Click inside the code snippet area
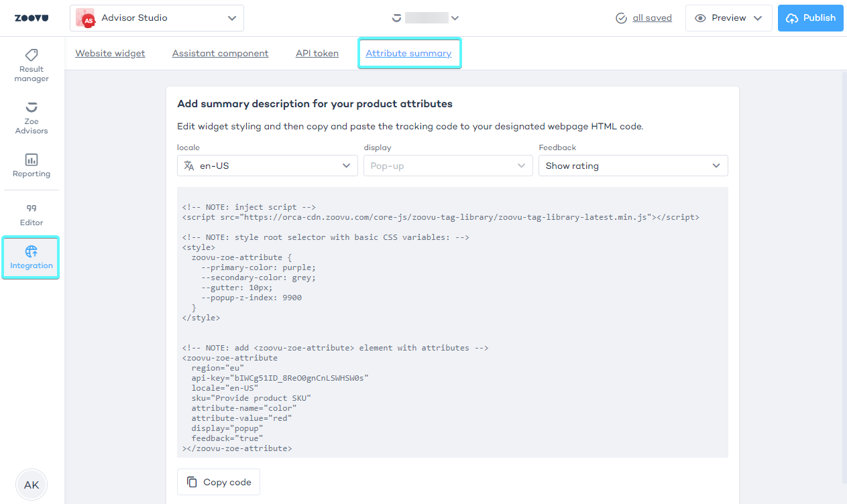The image size is (847, 504). 452,322
